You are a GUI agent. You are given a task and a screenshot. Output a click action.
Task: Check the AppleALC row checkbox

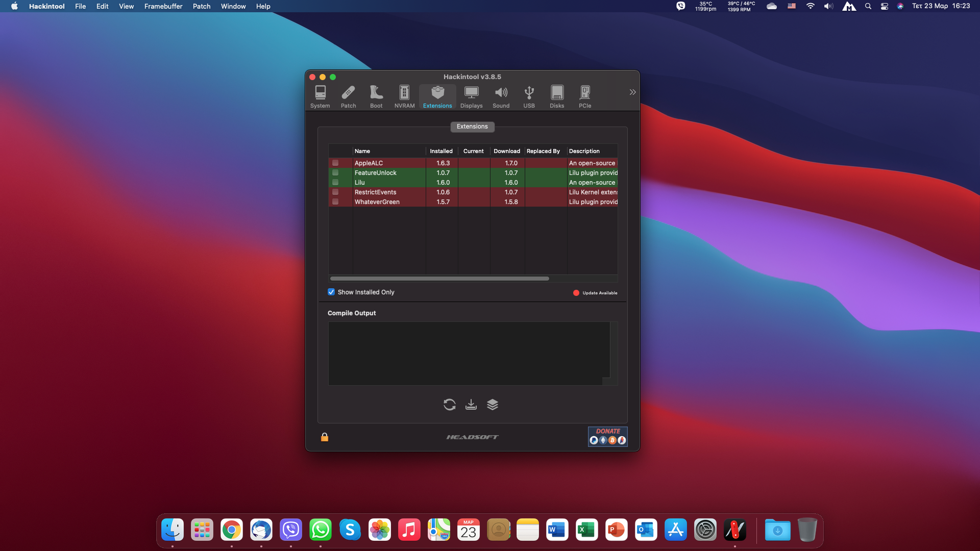[x=335, y=163]
